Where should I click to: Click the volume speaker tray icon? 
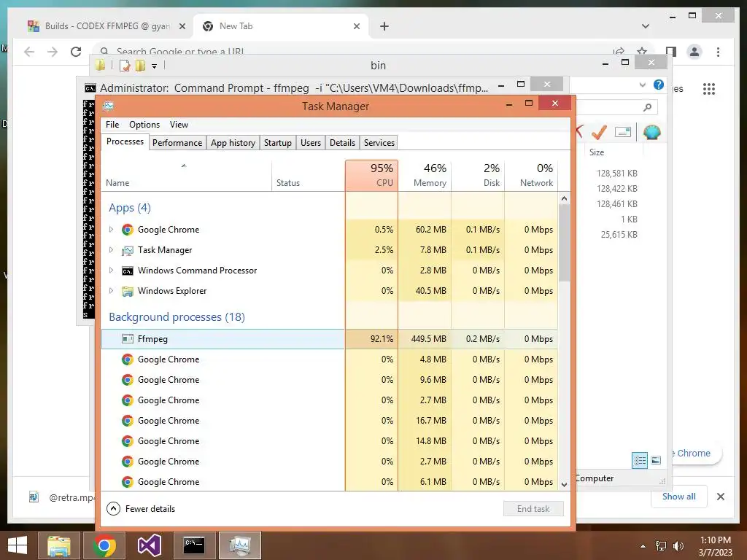(678, 546)
